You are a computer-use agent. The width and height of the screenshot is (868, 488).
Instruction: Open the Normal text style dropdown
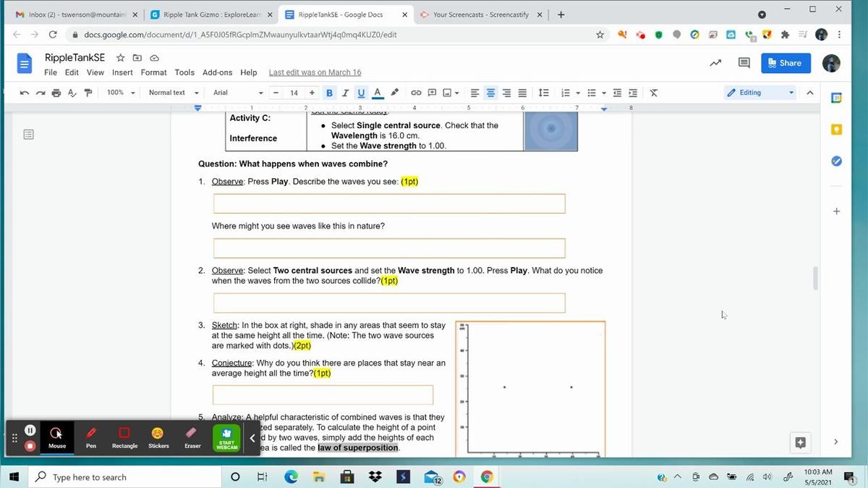[172, 93]
